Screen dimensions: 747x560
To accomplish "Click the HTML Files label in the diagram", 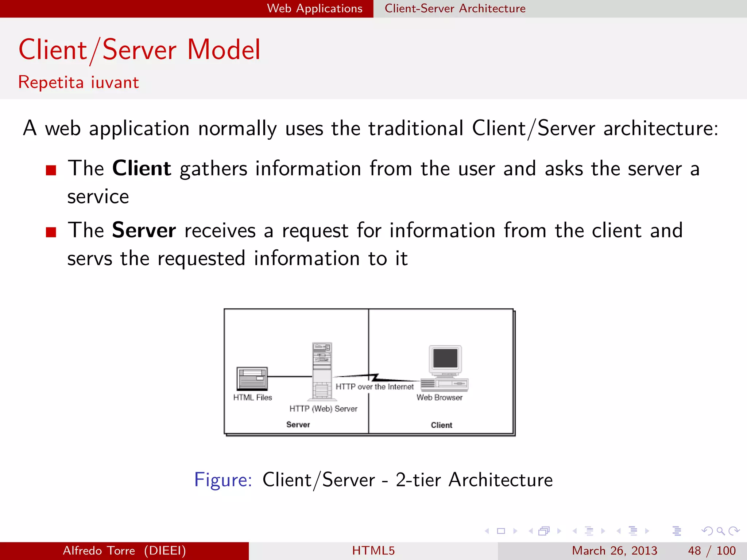I will [x=253, y=397].
